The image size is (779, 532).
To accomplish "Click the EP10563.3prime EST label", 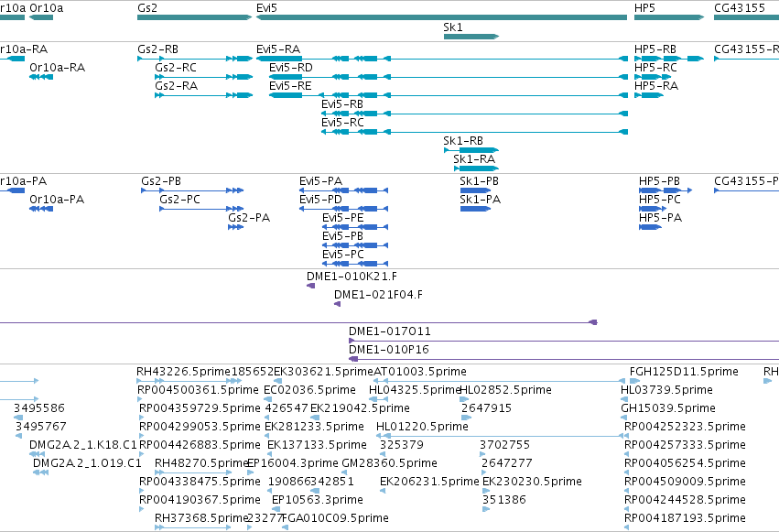I will 318,501.
